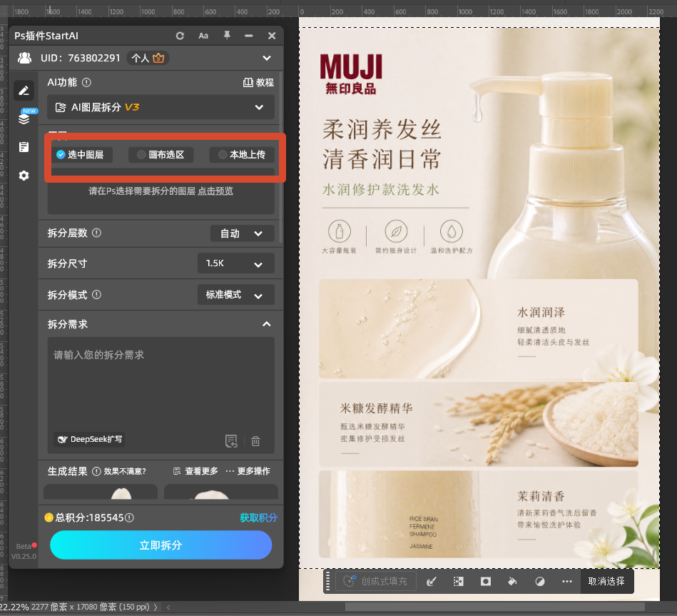The width and height of the screenshot is (677, 616).
Task: Click the gold coin icon beside 总积分
Action: pos(49,517)
